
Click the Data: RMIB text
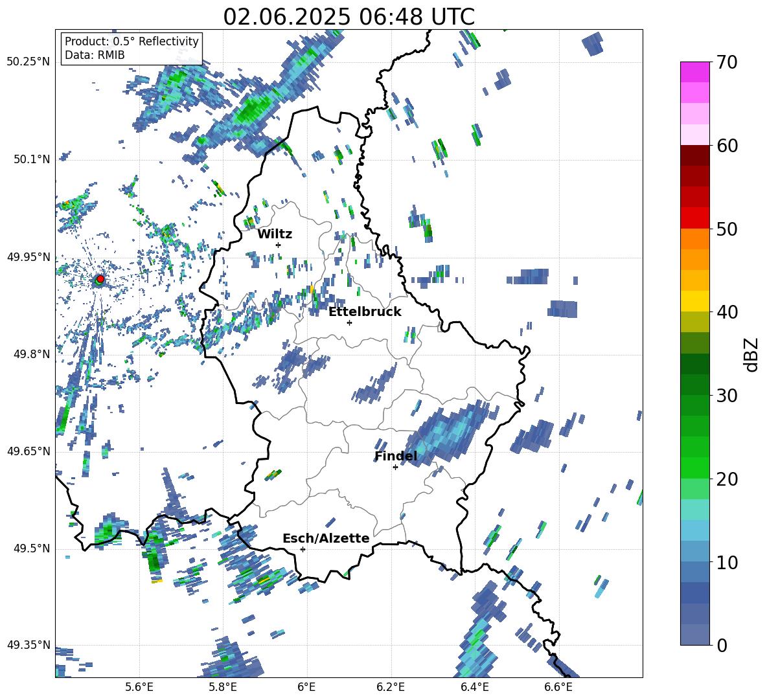pyautogui.click(x=95, y=55)
